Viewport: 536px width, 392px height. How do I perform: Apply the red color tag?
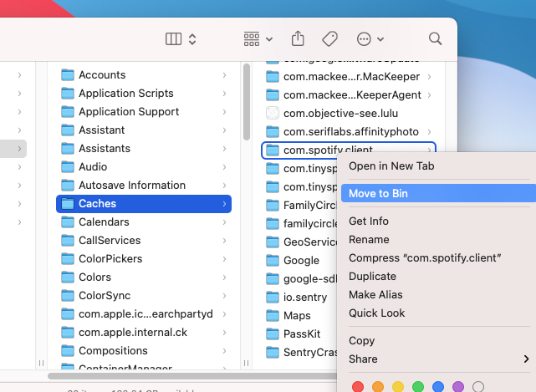(358, 386)
